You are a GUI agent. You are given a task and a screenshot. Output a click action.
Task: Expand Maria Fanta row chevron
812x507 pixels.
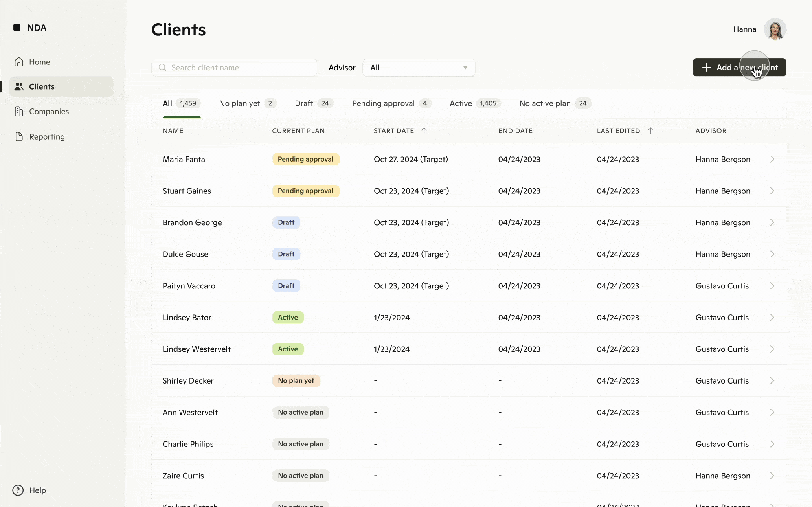tap(772, 159)
